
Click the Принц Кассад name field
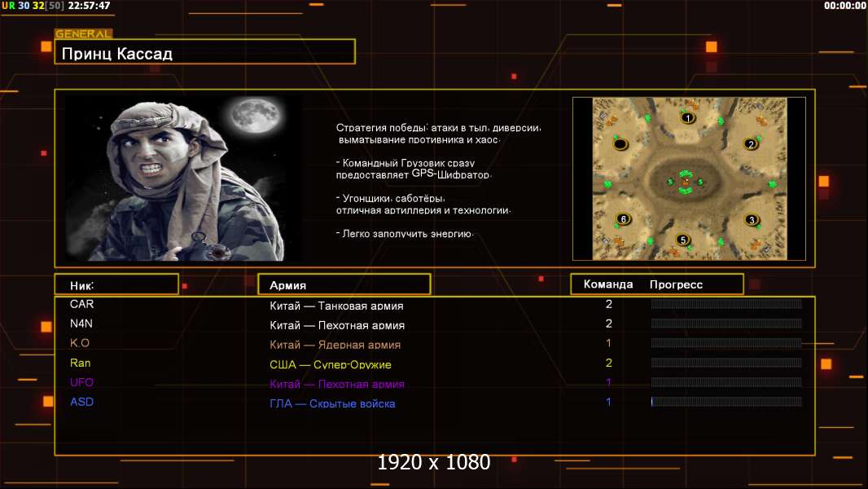(x=205, y=52)
